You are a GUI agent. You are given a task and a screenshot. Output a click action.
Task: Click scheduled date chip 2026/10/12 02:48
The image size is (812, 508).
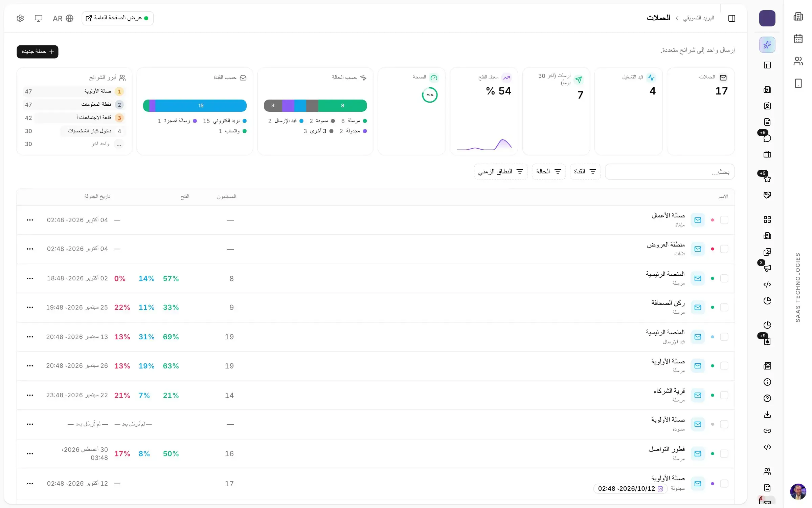(x=630, y=489)
